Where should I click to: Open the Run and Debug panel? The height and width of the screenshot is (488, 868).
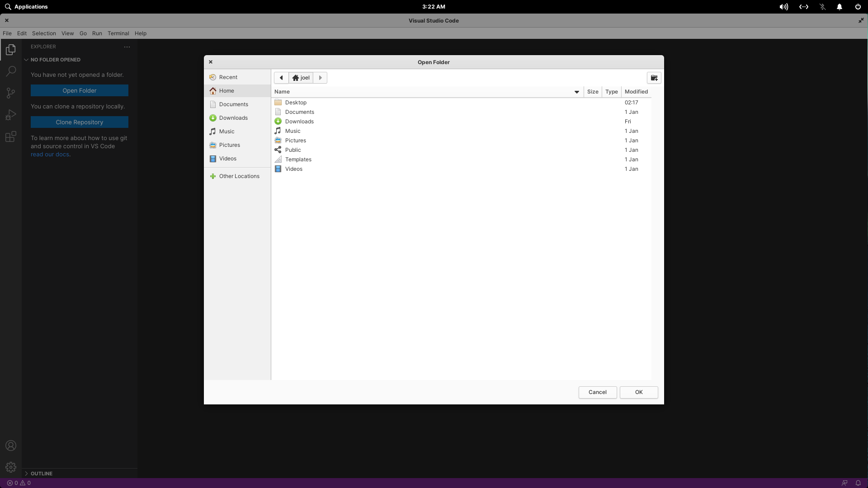pyautogui.click(x=10, y=114)
